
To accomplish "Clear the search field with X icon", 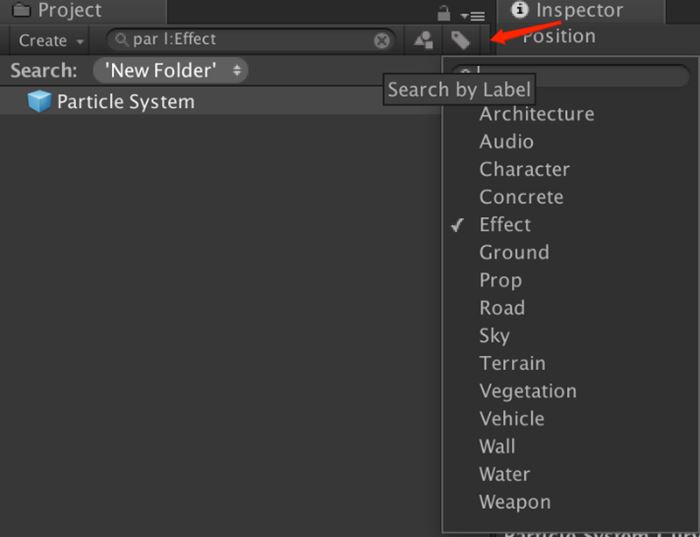I will (x=382, y=41).
